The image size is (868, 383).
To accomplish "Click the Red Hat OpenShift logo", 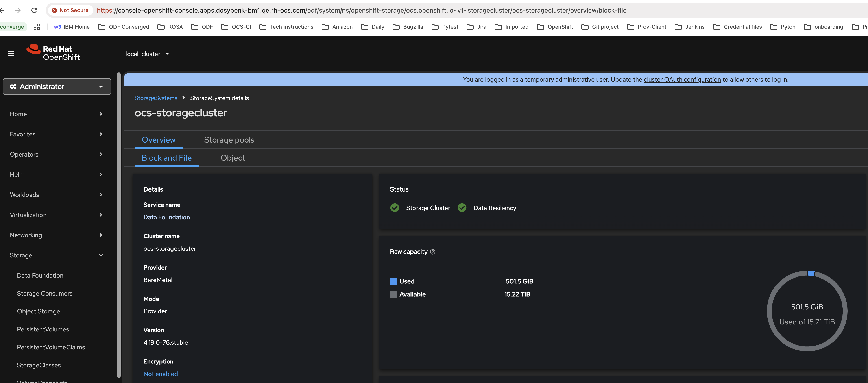I will click(53, 53).
